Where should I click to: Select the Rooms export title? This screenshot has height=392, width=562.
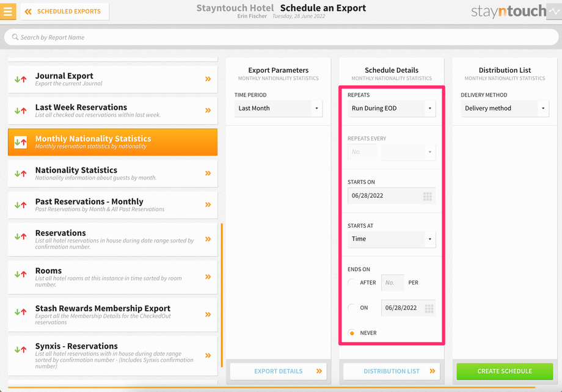(48, 270)
